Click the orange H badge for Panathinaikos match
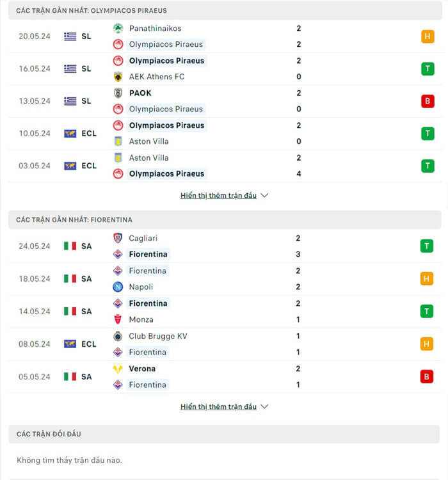The width and height of the screenshot is (448, 480). point(428,36)
